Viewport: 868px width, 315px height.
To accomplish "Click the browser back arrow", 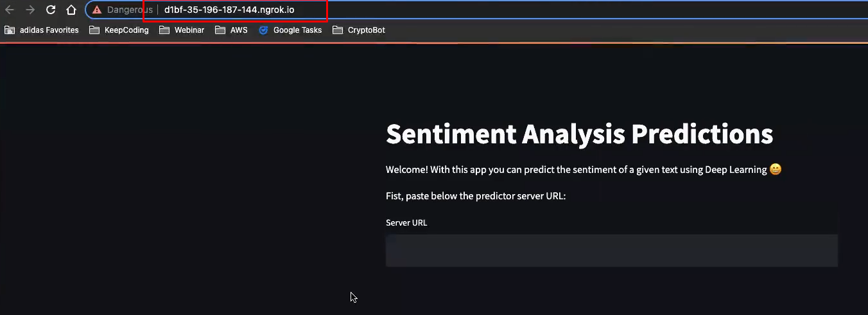I will [10, 10].
